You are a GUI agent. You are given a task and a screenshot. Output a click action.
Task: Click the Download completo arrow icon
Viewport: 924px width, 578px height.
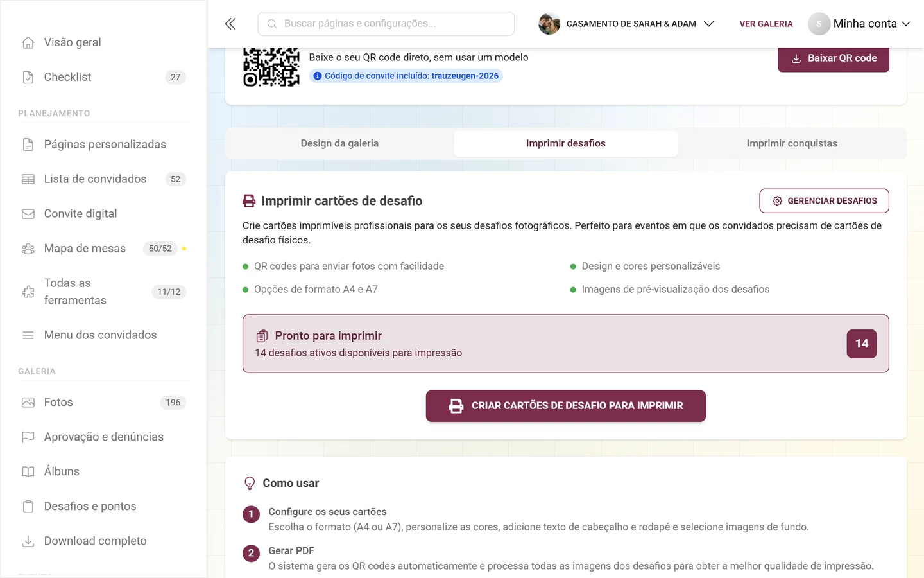tap(28, 541)
